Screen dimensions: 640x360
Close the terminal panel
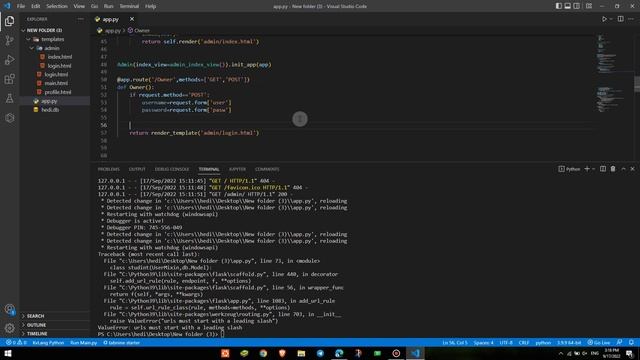pos(632,169)
